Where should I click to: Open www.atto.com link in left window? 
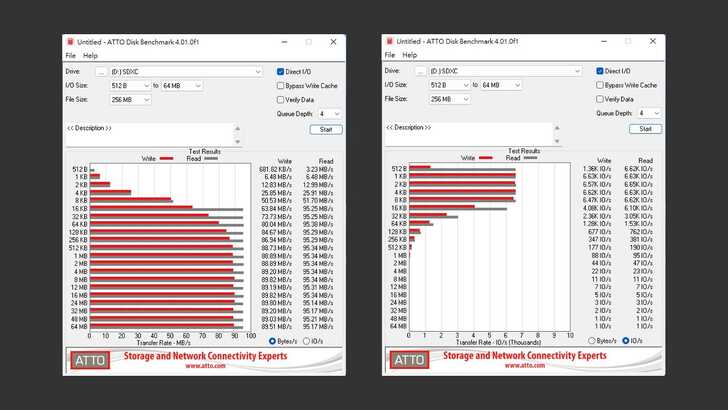click(x=205, y=366)
